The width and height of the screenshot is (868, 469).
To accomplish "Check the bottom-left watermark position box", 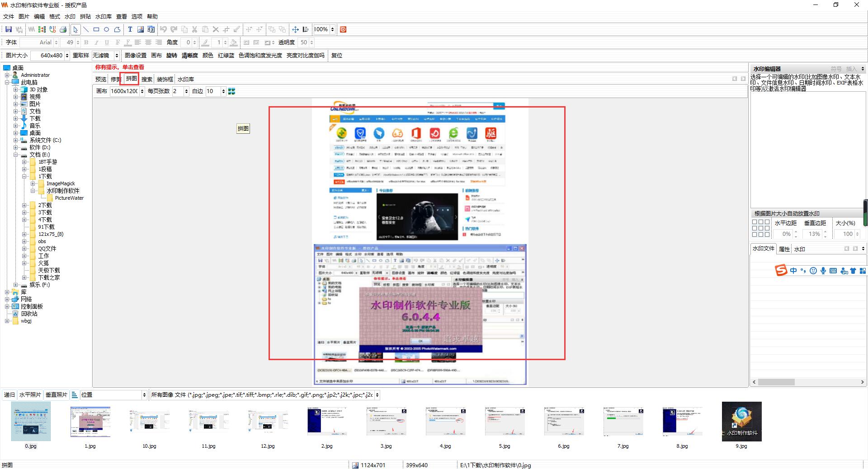I will (x=755, y=234).
